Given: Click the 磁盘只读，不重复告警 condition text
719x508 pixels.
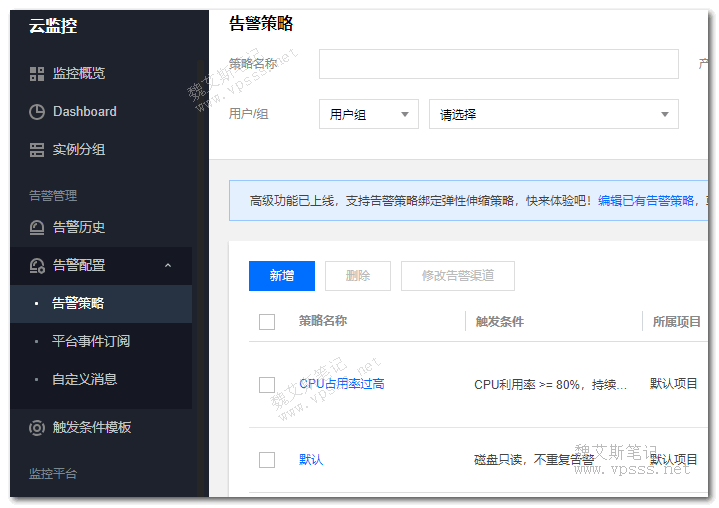Looking at the screenshot, I should pos(534,459).
